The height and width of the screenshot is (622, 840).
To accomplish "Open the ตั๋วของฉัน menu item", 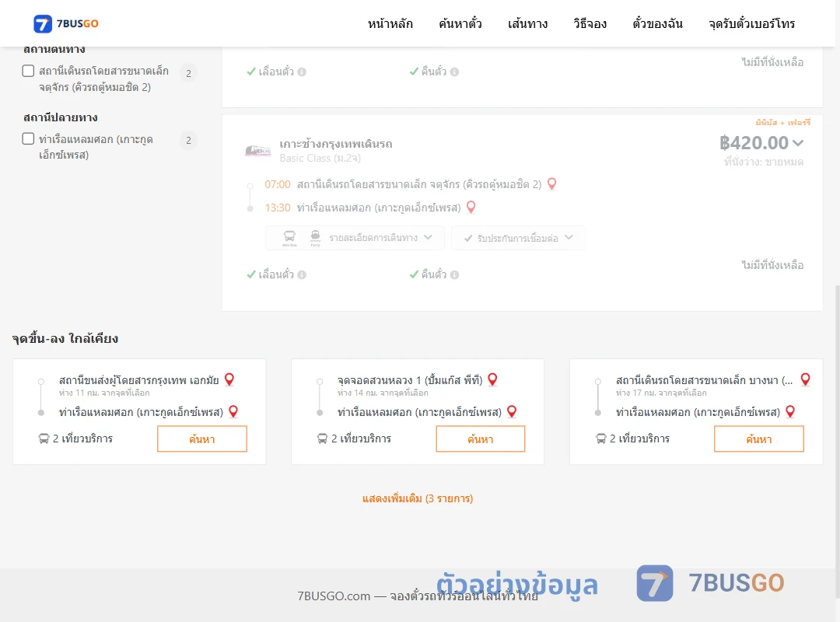I will click(657, 23).
